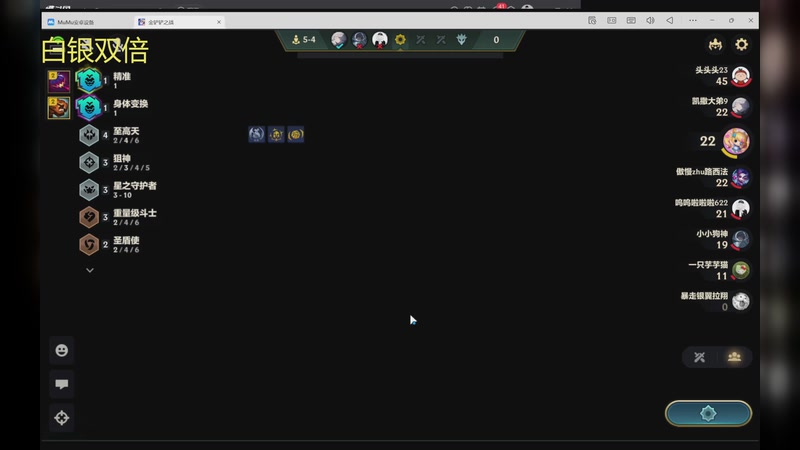View player 呜呜啦啦啦622 in scoreboard

tap(712, 208)
